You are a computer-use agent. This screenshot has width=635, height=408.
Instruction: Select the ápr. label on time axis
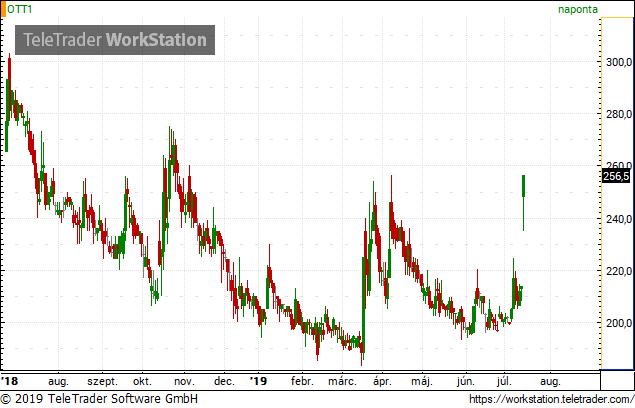pyautogui.click(x=382, y=382)
